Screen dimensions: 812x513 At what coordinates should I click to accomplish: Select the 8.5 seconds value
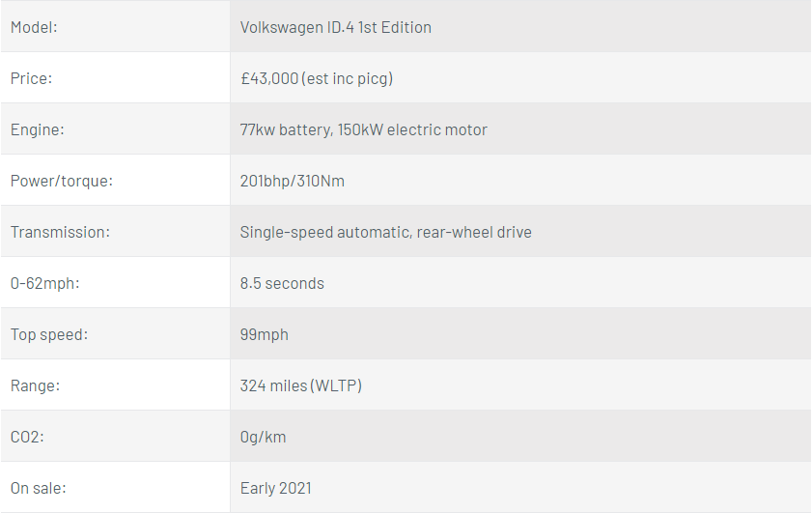coord(282,283)
